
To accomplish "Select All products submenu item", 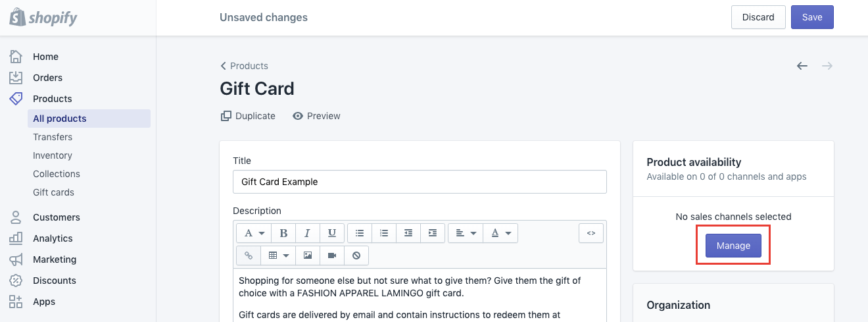I will [89, 119].
